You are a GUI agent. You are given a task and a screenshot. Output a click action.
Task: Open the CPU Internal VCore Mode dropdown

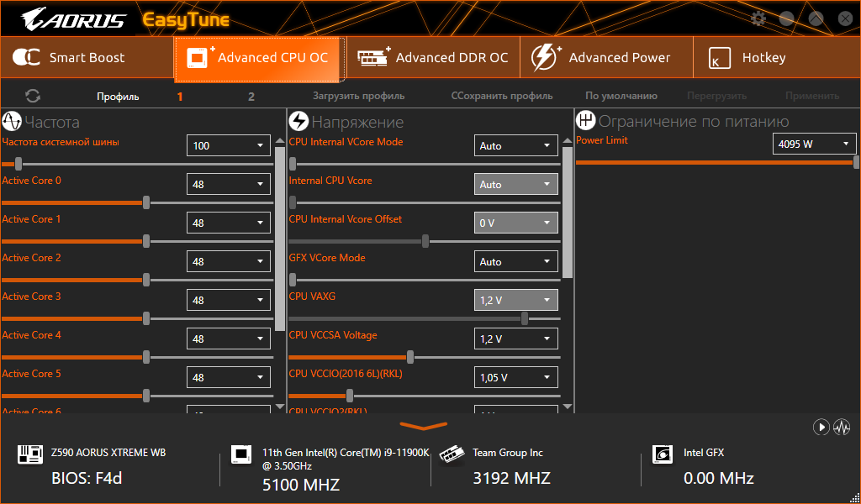pyautogui.click(x=516, y=145)
